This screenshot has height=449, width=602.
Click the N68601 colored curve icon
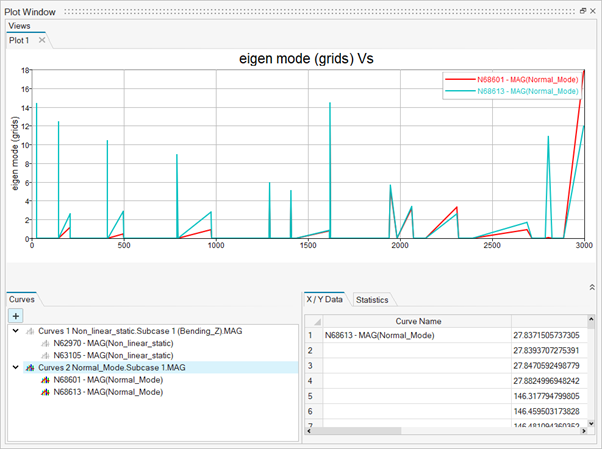pos(45,380)
